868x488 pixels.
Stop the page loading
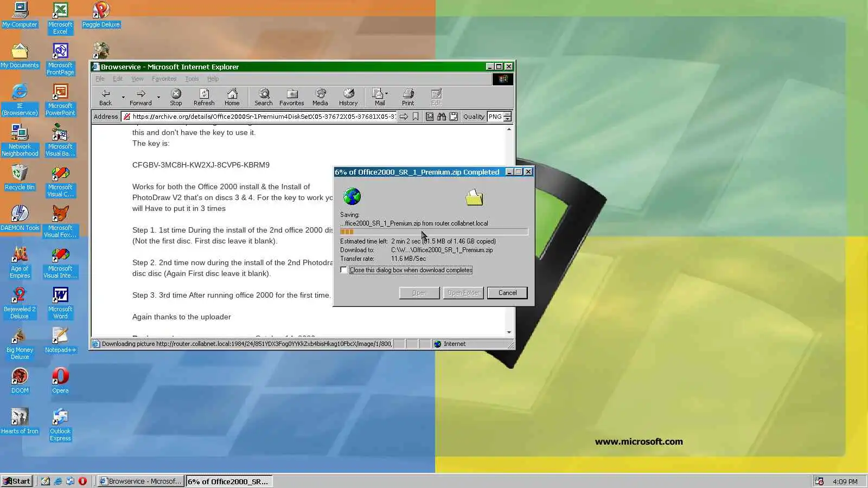[x=176, y=97]
